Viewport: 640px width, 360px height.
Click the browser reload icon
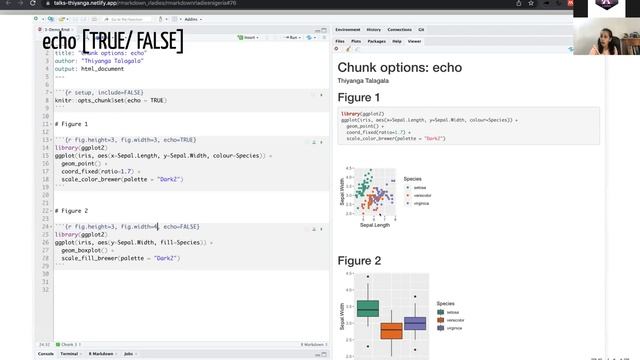tap(33, 3)
